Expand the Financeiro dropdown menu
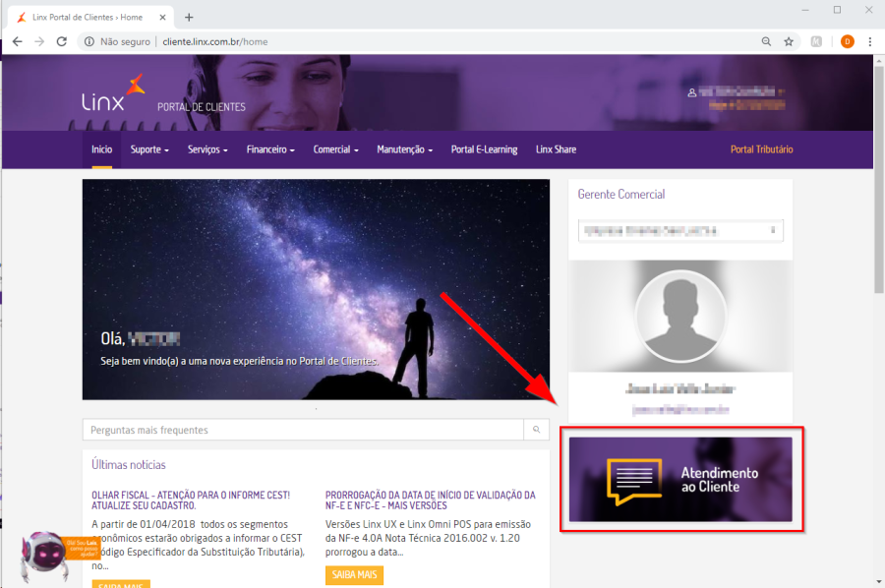885x588 pixels. [270, 149]
